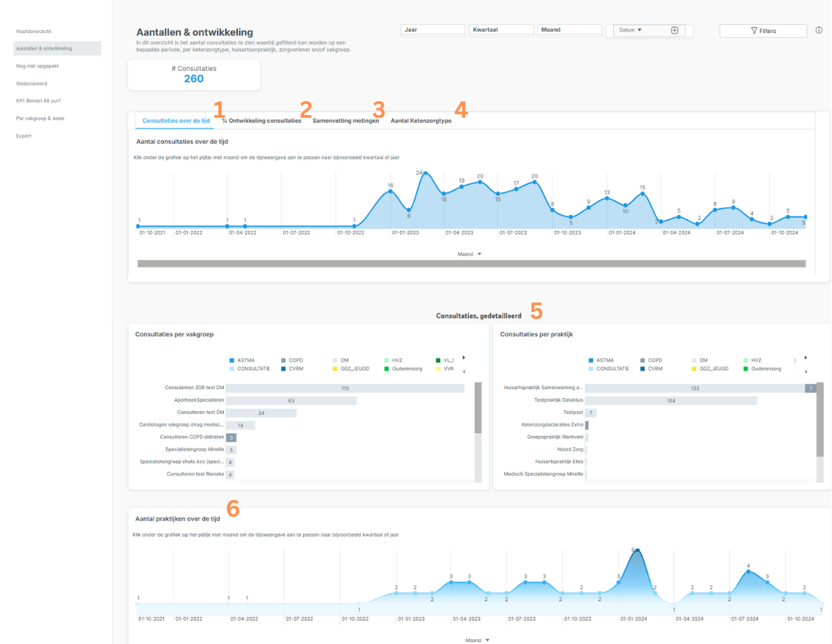Click the vertical scrollbar of the vakgroep chart
This screenshot has height=644, width=832.
point(478,415)
